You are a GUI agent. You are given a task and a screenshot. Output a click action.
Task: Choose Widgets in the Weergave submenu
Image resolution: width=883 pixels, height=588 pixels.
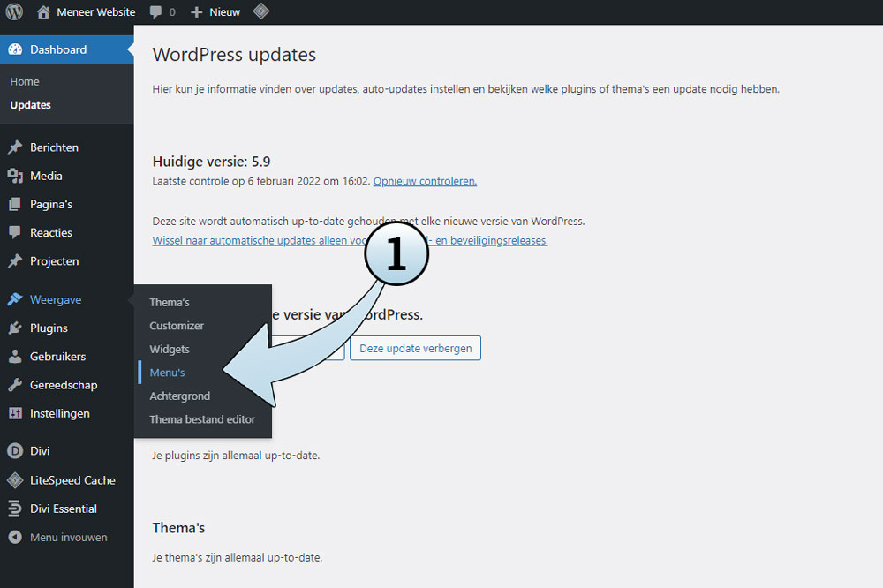[x=170, y=350]
